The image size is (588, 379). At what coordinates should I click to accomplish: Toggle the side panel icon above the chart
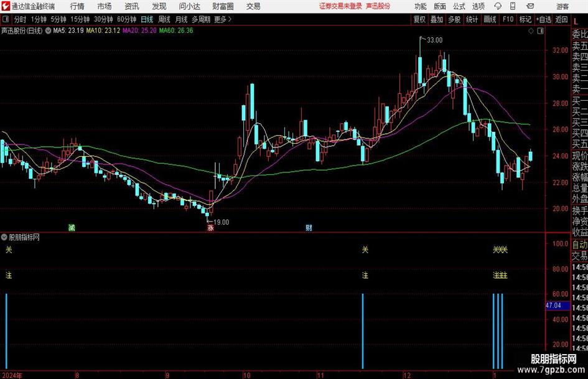point(540,31)
